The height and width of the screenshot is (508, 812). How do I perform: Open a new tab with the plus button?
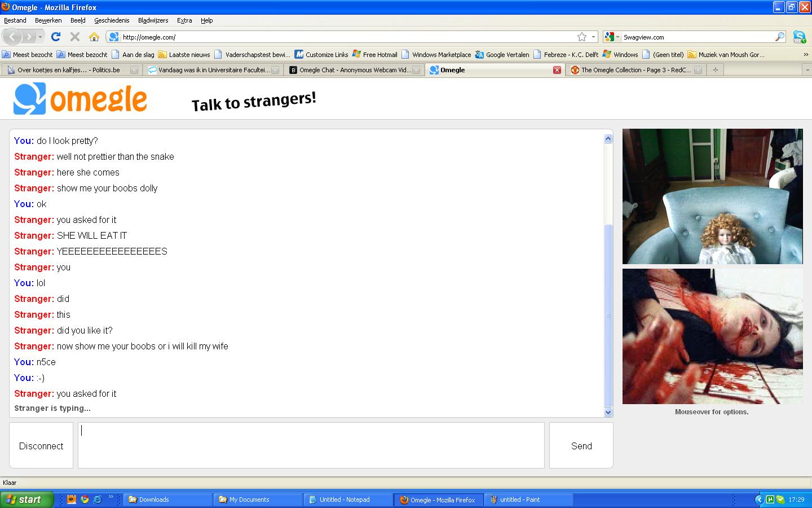715,70
